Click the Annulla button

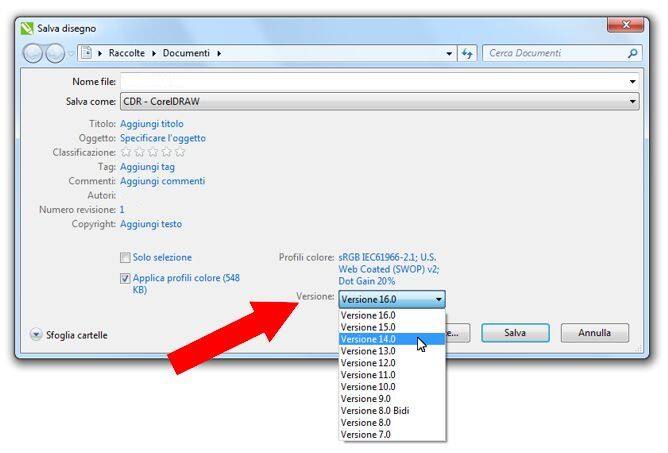(594, 333)
